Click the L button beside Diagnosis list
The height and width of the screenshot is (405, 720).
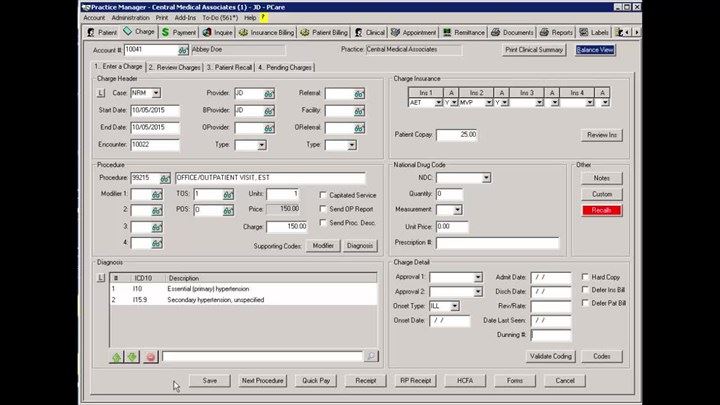coord(101,278)
